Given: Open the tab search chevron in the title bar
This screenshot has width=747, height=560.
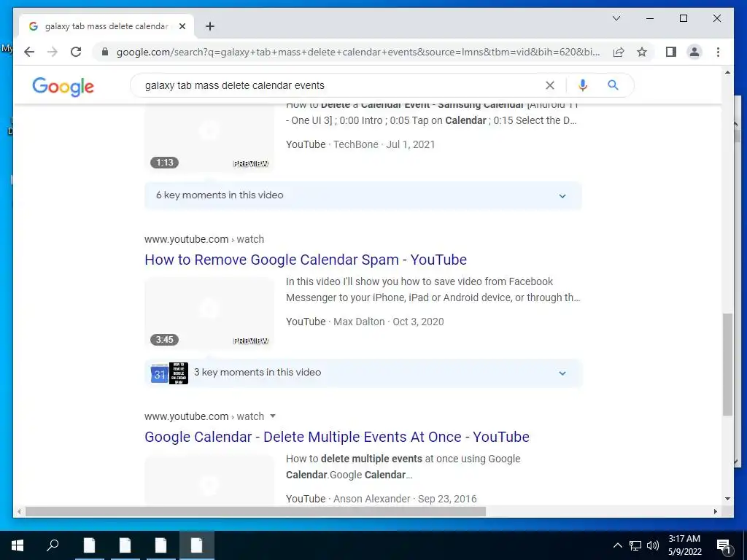Looking at the screenshot, I should [616, 18].
